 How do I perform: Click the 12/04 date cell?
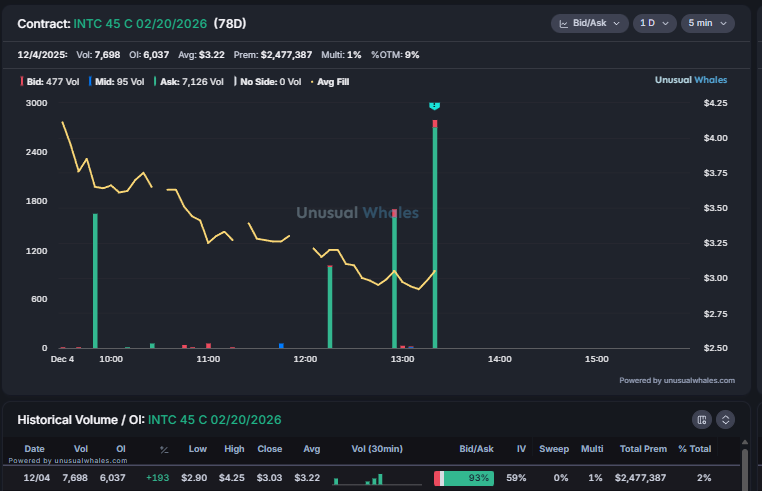[x=37, y=478]
